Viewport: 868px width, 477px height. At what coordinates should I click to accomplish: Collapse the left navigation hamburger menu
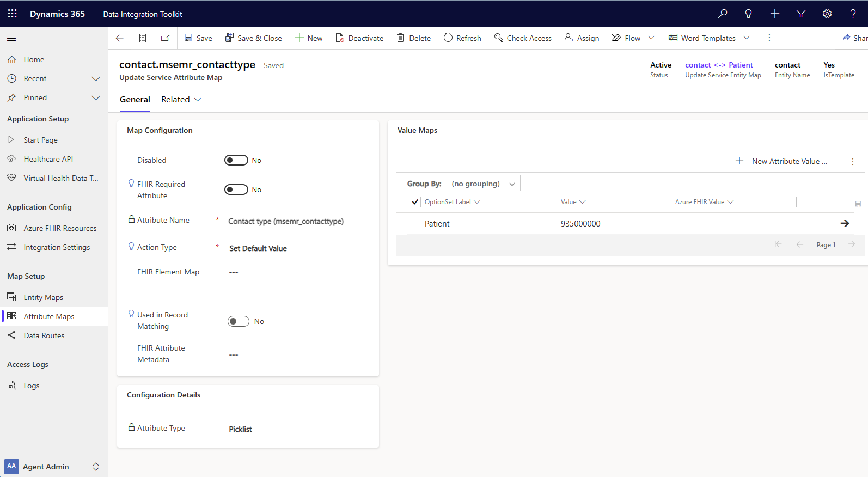click(x=11, y=38)
